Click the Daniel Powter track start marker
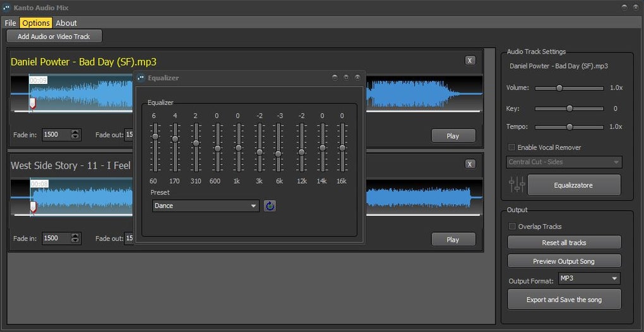Image resolution: width=644 pixels, height=332 pixels. coord(33,103)
